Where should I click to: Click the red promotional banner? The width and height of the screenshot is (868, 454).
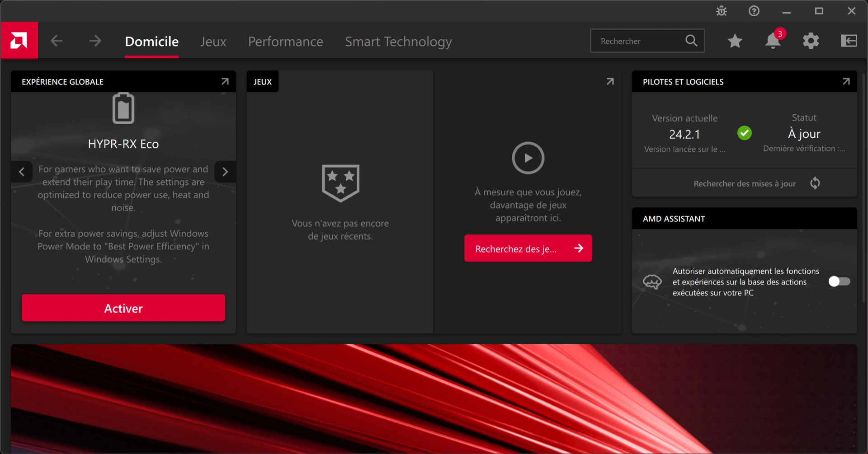(434, 398)
